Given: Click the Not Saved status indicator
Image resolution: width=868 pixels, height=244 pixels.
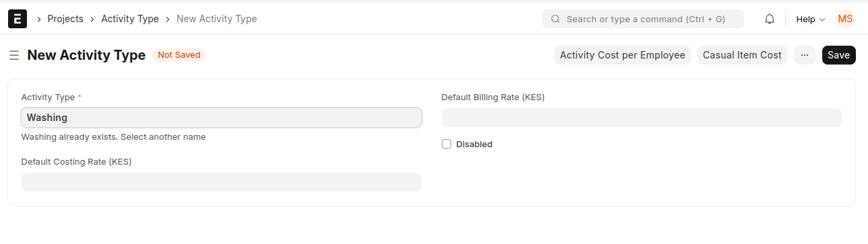Looking at the screenshot, I should [x=179, y=55].
